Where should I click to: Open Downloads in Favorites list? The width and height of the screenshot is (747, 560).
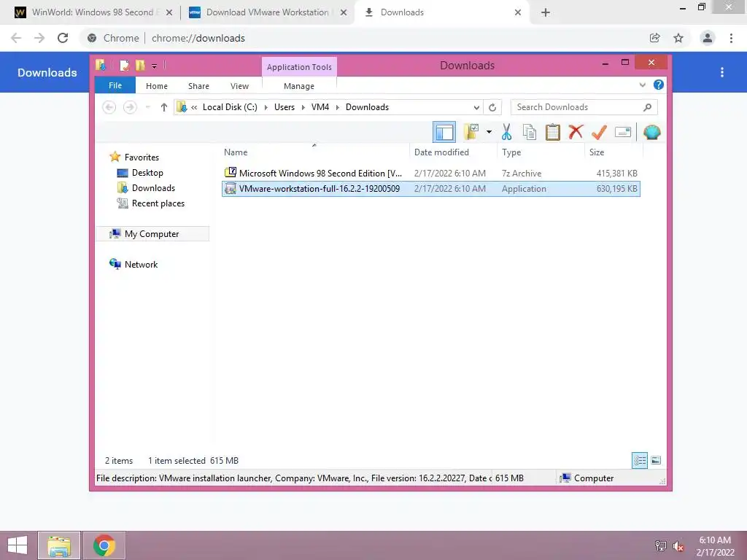coord(146,187)
